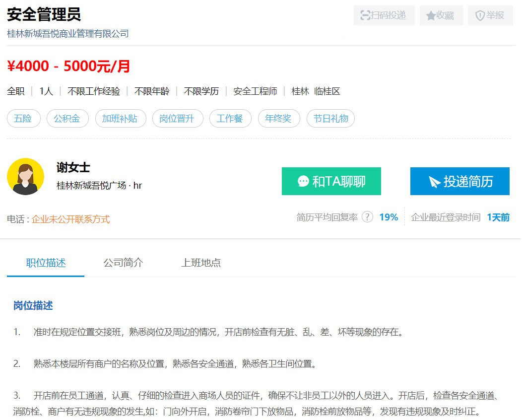Click the chat bubble icon in 和TA聊聊
Image resolution: width=522 pixels, height=420 pixels.
coord(303,181)
